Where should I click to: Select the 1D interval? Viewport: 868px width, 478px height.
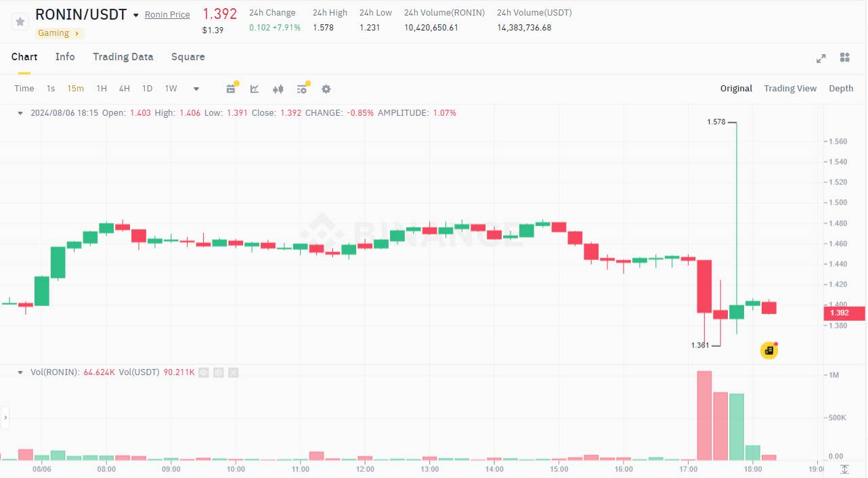pos(147,88)
